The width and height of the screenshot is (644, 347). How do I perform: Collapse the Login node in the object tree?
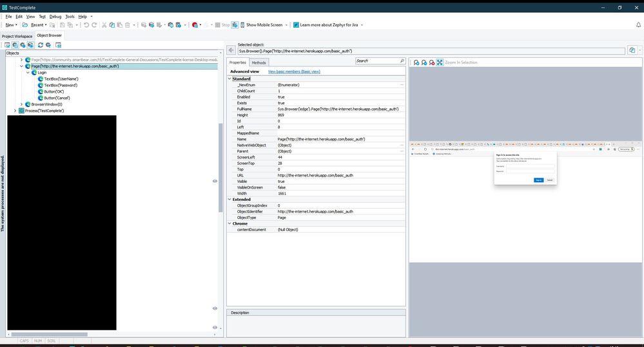pyautogui.click(x=28, y=73)
